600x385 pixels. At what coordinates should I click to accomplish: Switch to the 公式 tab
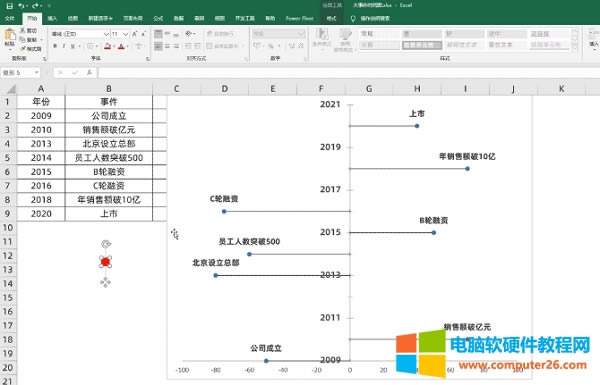pyautogui.click(x=158, y=18)
